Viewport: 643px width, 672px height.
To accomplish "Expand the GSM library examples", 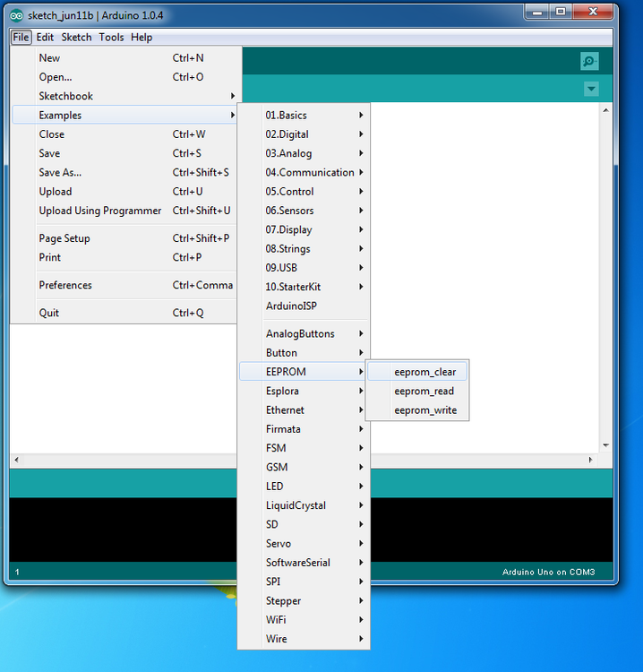I will pyautogui.click(x=304, y=467).
